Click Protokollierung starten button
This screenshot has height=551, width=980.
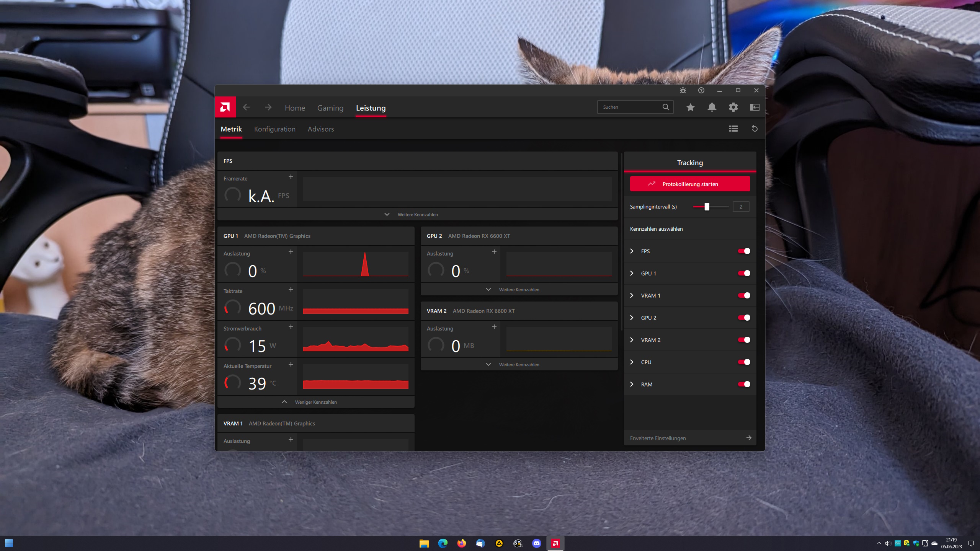tap(690, 184)
